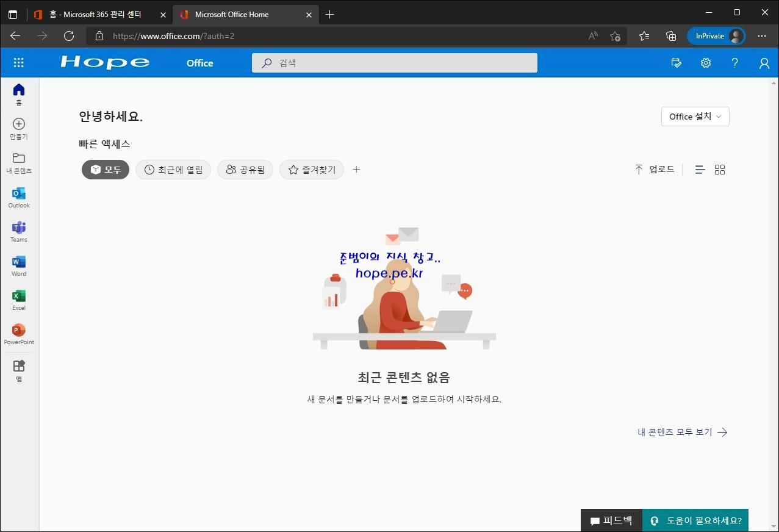The height and width of the screenshot is (532, 779).
Task: Open the tab actions menu icon
Action: tap(13, 15)
